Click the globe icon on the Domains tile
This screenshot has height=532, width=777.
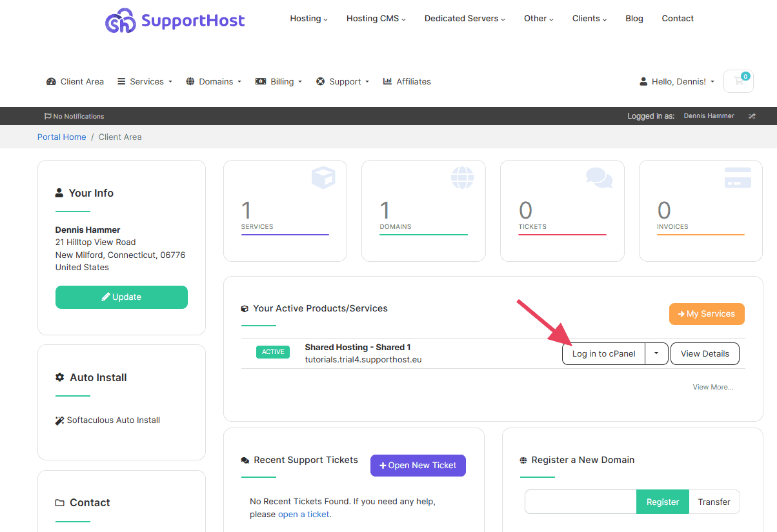point(462,177)
